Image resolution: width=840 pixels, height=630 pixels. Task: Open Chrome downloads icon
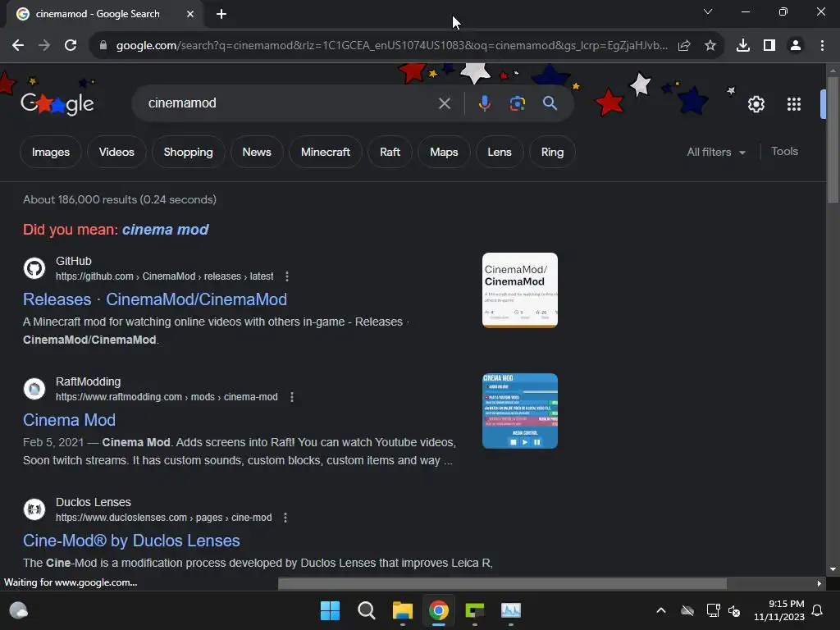pos(743,46)
